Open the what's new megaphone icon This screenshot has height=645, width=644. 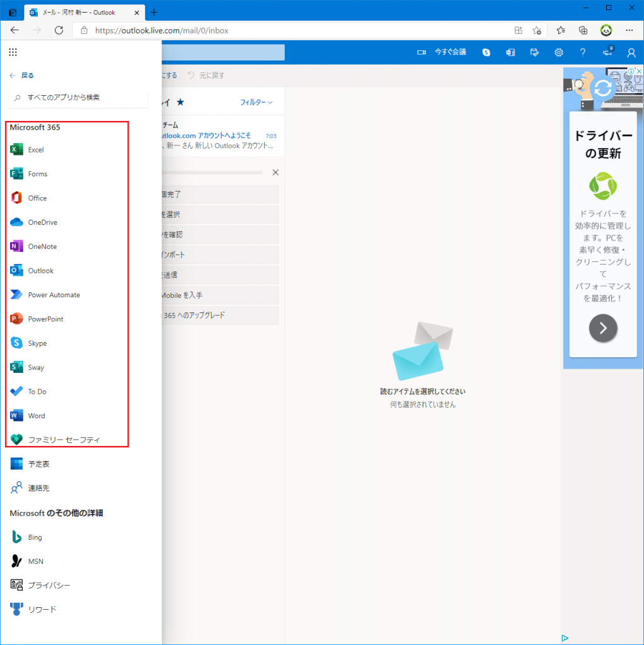point(607,52)
